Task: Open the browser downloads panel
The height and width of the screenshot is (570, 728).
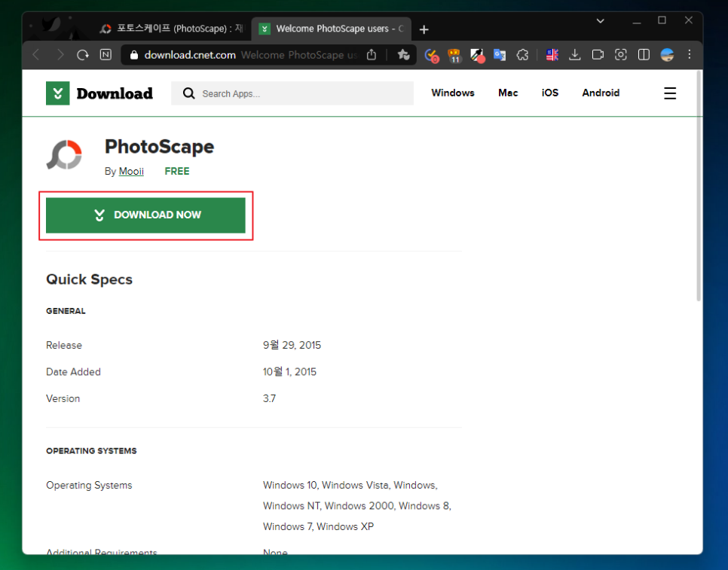Action: (575, 55)
